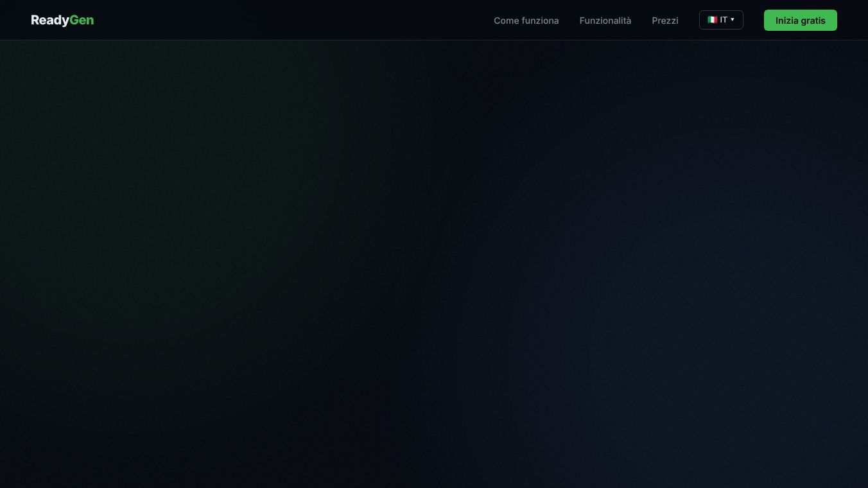Open the IT language selector
Screen dimensions: 868x488
[721, 20]
